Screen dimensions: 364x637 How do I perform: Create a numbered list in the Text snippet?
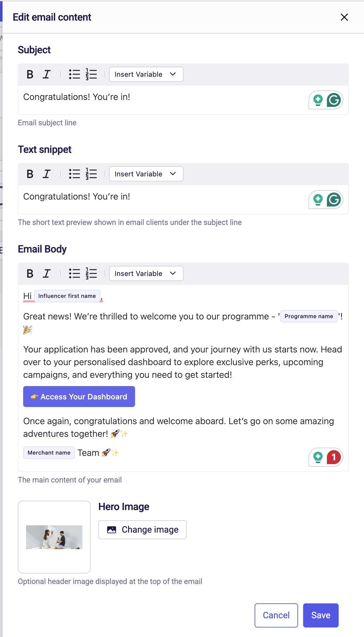tap(90, 174)
